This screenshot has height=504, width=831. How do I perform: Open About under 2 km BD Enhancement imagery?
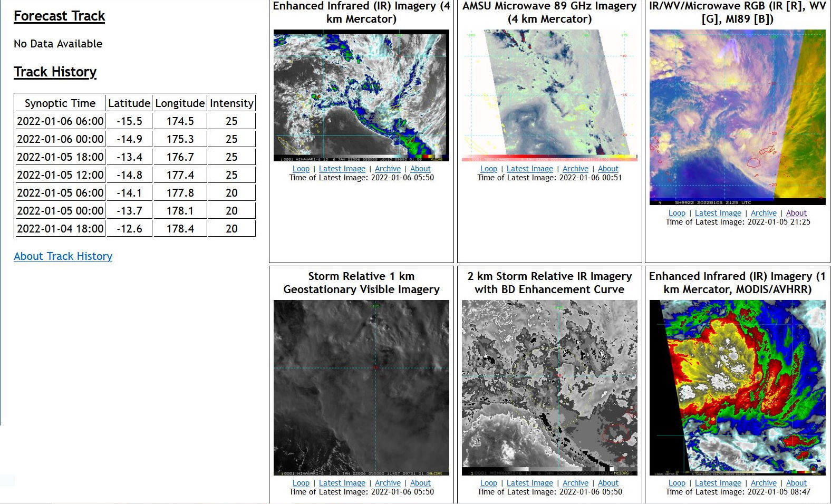click(x=608, y=483)
